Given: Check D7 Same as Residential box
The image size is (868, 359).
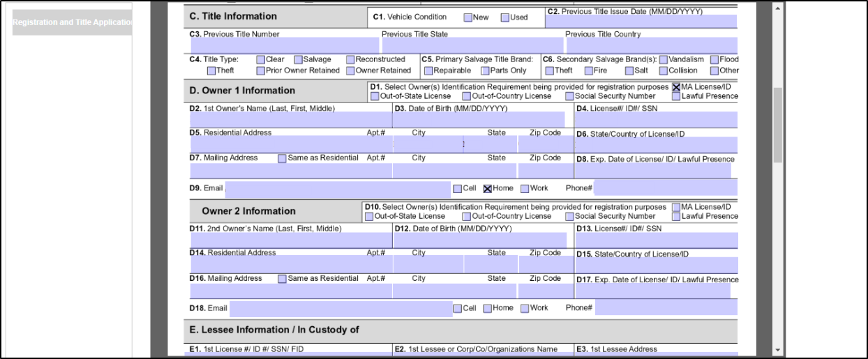Looking at the screenshot, I should (x=282, y=158).
